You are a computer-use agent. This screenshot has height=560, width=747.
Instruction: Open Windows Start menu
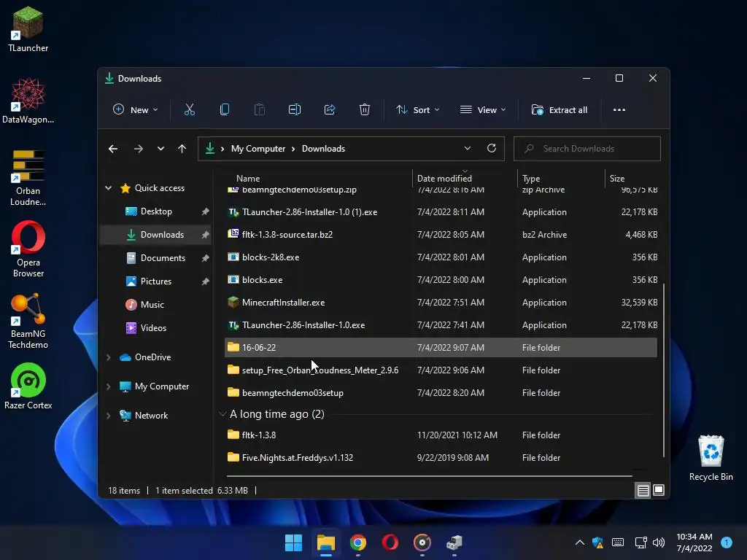point(293,542)
